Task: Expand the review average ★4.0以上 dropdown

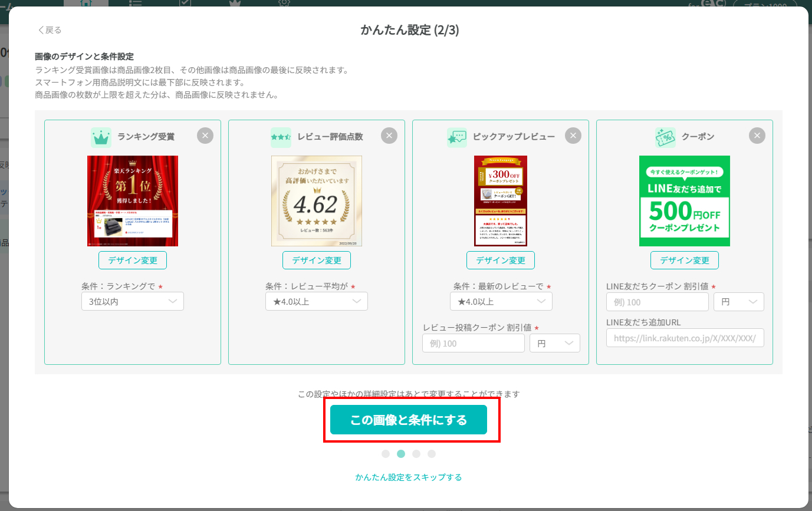Action: [x=317, y=301]
